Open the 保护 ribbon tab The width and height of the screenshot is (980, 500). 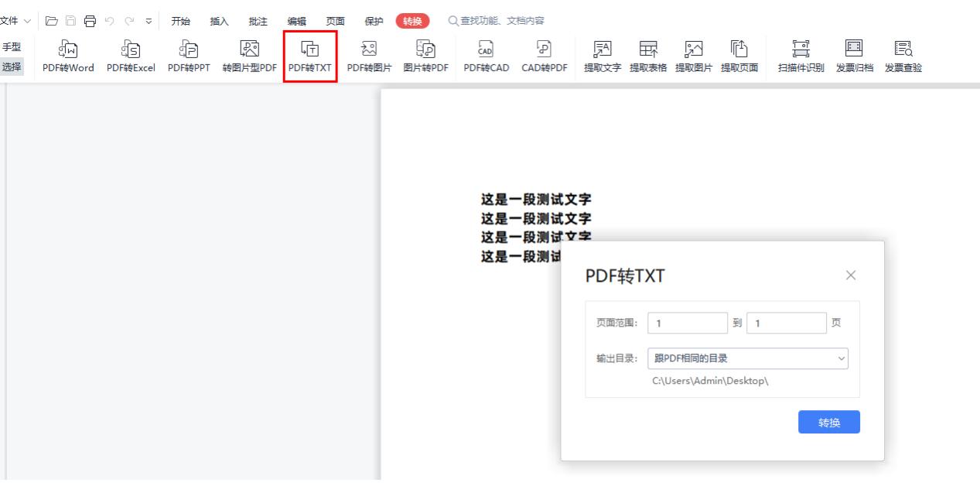pyautogui.click(x=374, y=21)
